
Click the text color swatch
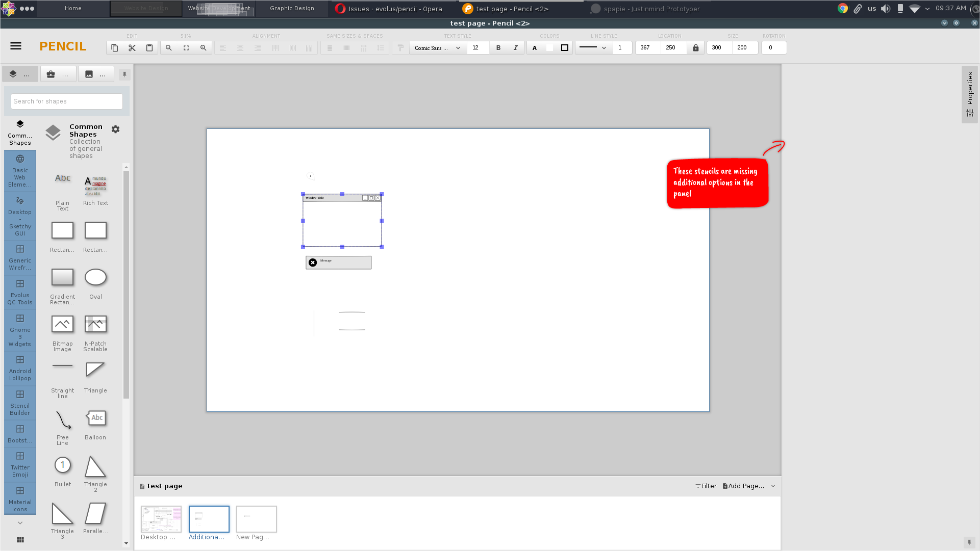[535, 48]
